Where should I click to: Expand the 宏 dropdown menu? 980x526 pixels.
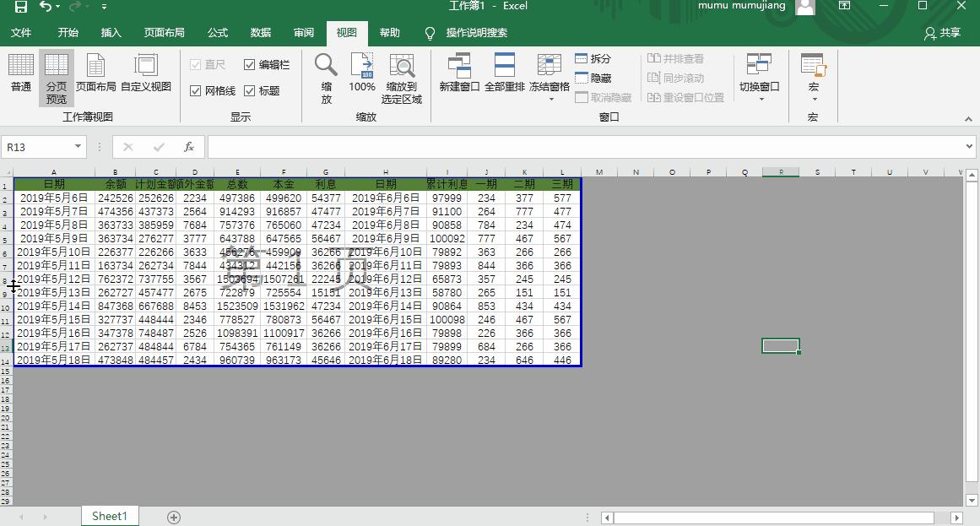point(813,76)
